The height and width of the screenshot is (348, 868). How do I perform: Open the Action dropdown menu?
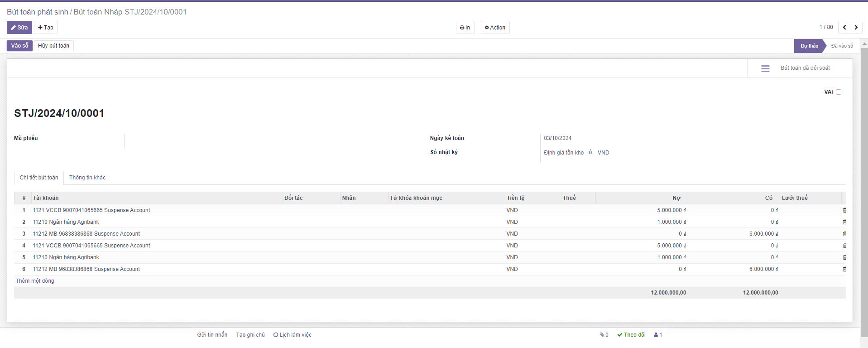coord(495,28)
